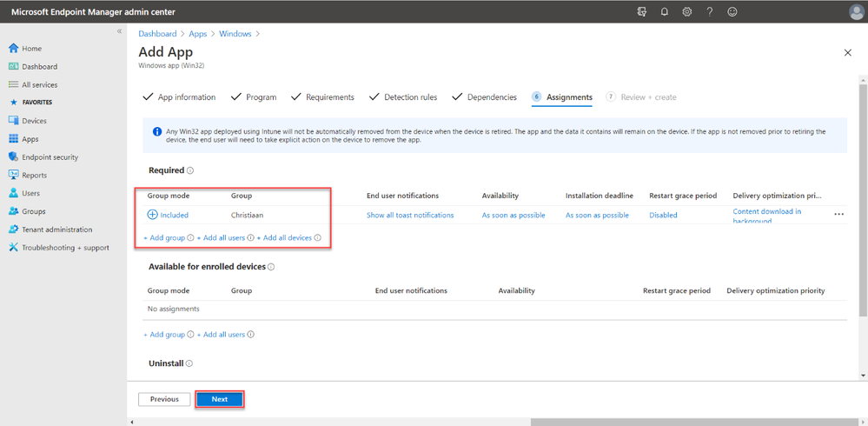Viewport: 868px width, 426px height.
Task: Open the ellipsis menu for Christiaan assignment
Action: point(839,215)
